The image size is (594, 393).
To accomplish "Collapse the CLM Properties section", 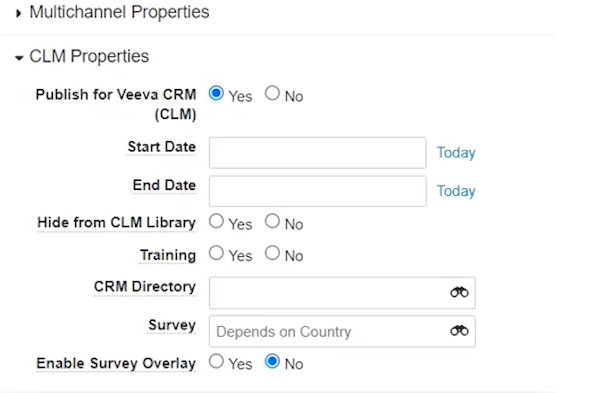I will point(19,58).
